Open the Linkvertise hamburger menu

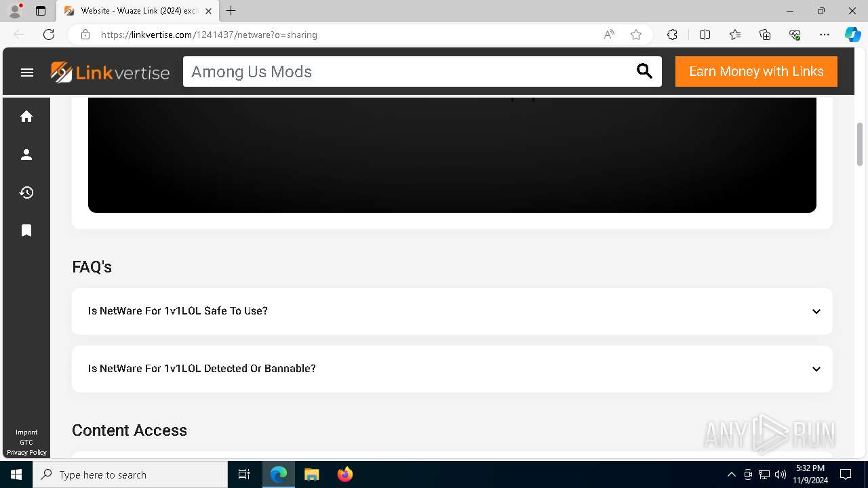point(27,72)
